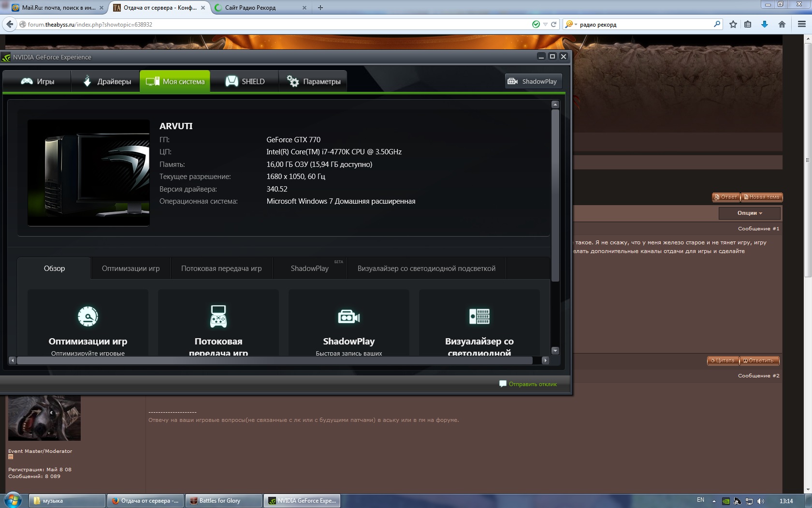Switch to the Драйверы tab

[x=106, y=81]
